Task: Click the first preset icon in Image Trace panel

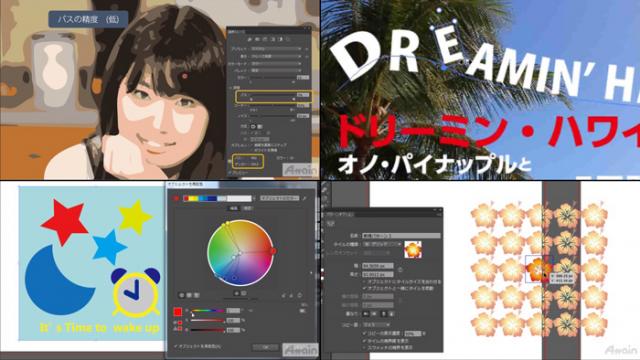Action: pos(250,39)
